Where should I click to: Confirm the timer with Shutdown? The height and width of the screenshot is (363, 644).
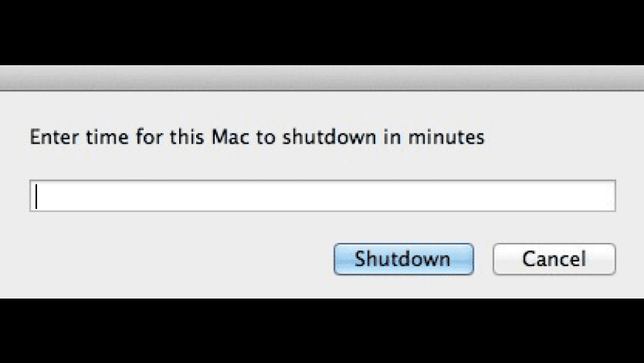[403, 259]
